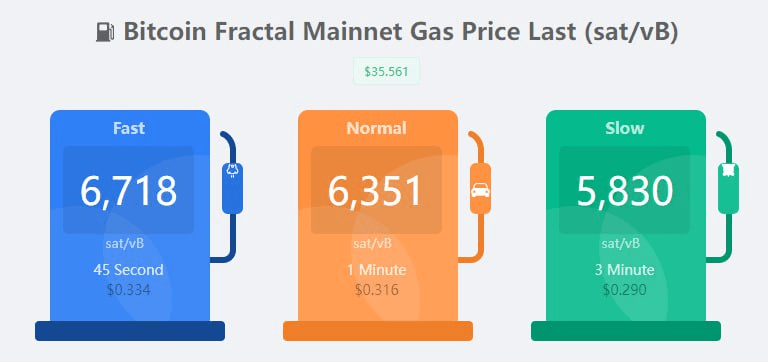Click the Normal pump label
This screenshot has height=362, width=768.
(377, 128)
